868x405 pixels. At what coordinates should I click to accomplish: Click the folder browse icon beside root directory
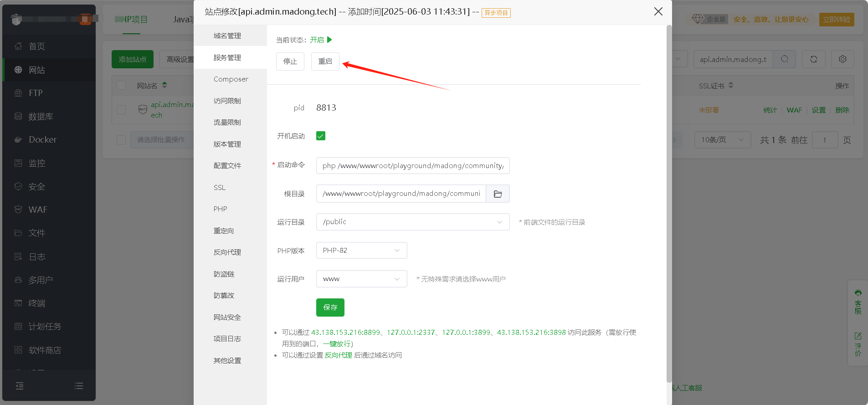(498, 194)
